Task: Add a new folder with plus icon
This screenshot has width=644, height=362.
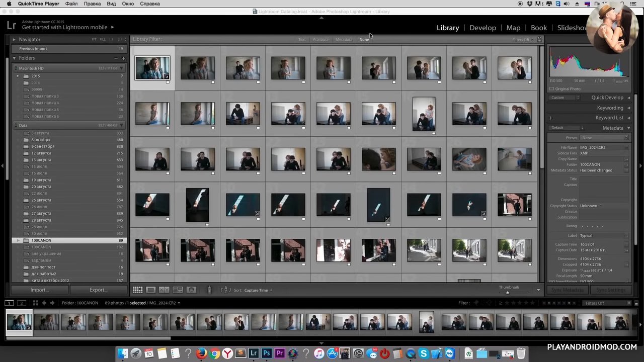Action: tap(123, 58)
